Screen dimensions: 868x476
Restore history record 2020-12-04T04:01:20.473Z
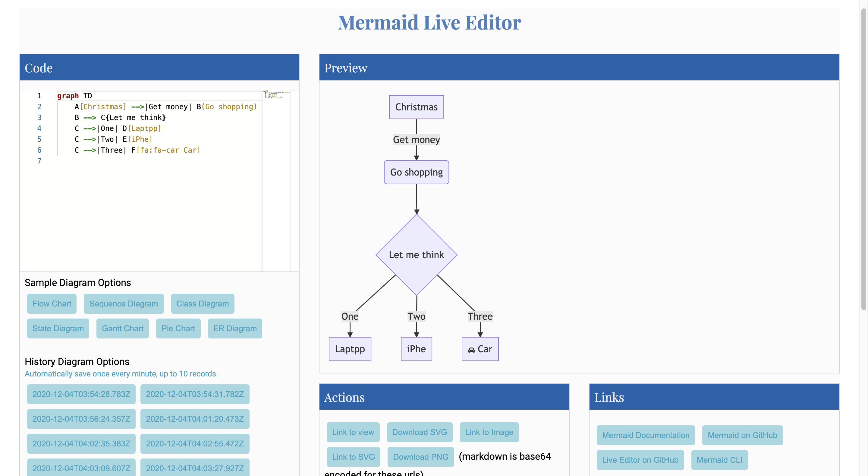tap(195, 419)
